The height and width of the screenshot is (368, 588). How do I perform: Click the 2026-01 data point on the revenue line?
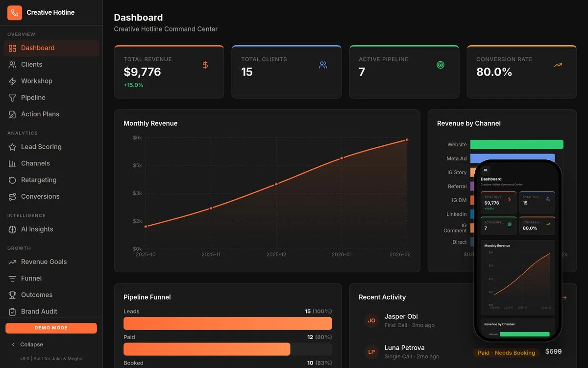342,158
